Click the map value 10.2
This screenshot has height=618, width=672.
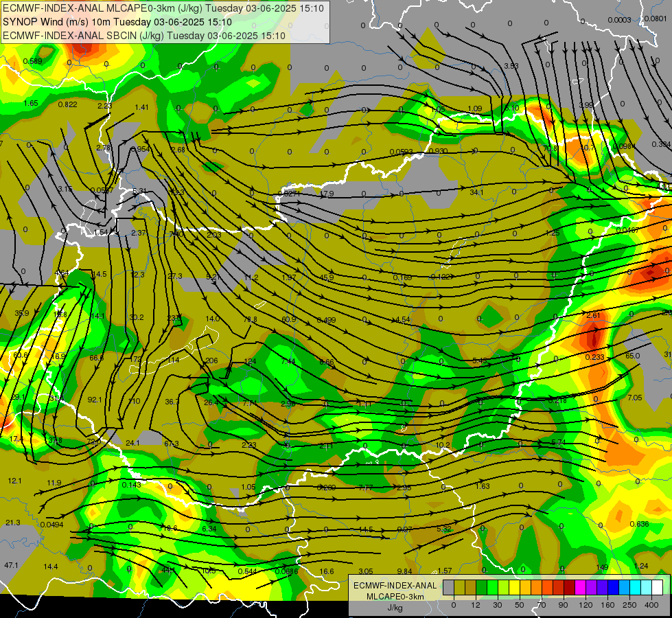pos(443,445)
